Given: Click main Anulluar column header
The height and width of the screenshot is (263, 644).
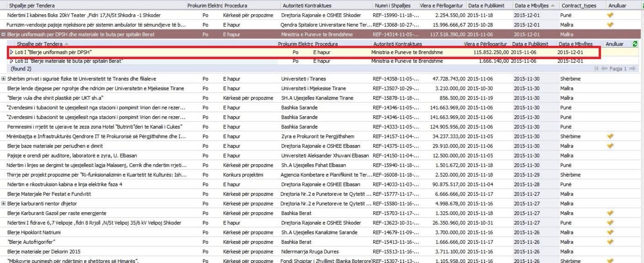Looking at the screenshot, I should [617, 5].
